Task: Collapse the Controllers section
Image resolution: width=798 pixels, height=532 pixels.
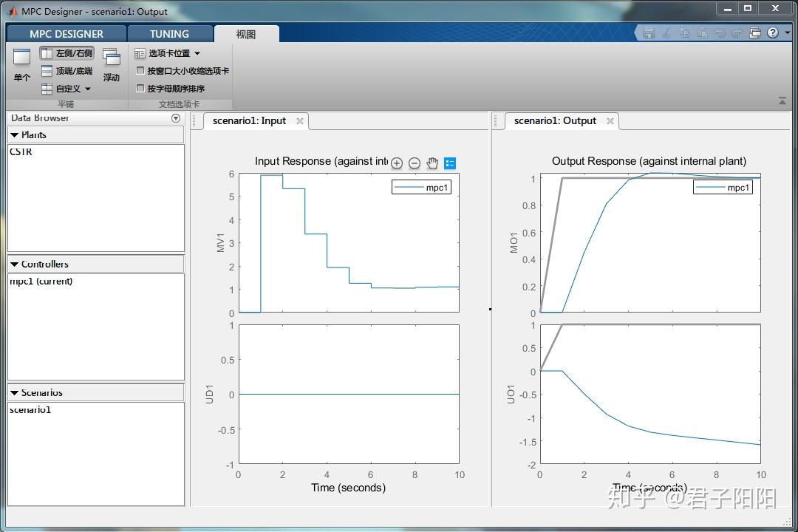Action: click(14, 265)
